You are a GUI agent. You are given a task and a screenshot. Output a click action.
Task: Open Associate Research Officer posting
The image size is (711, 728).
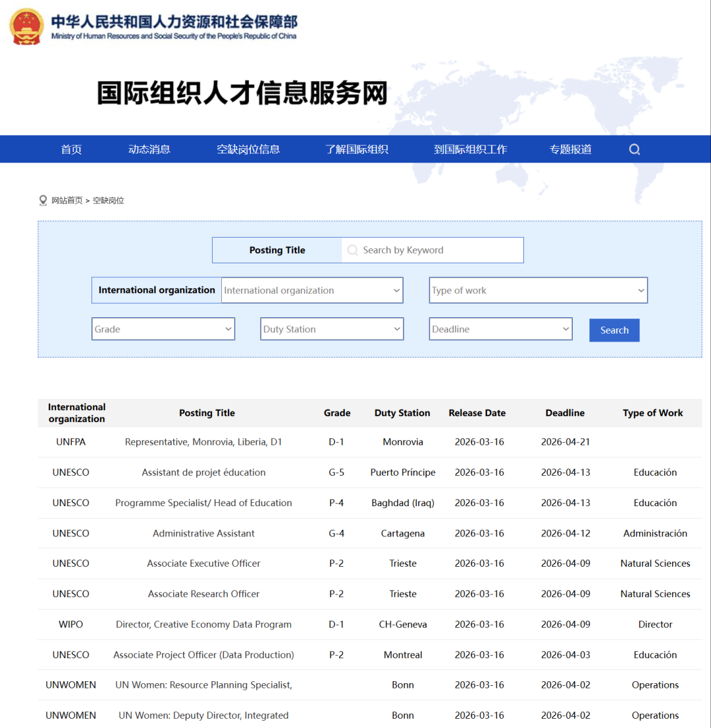(x=203, y=594)
